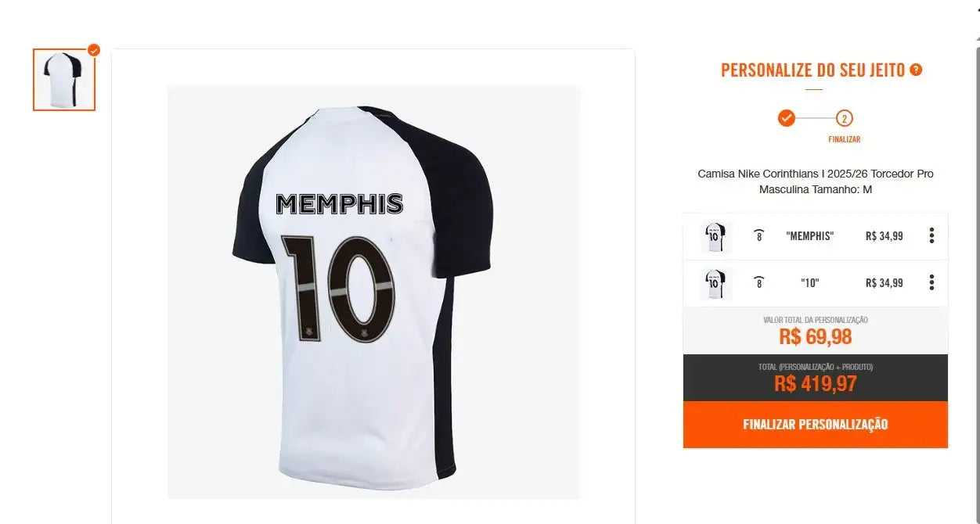This screenshot has height=524, width=980.
Task: Select step 2 Finalizar circle
Action: point(844,119)
